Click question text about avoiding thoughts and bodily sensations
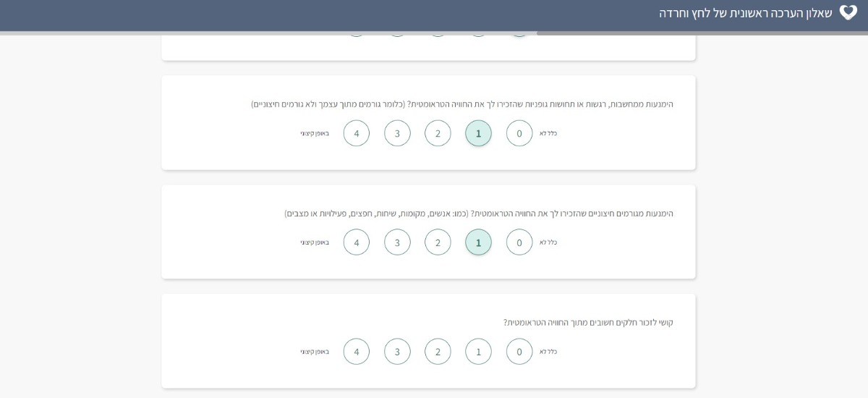This screenshot has height=398, width=868. coord(462,104)
